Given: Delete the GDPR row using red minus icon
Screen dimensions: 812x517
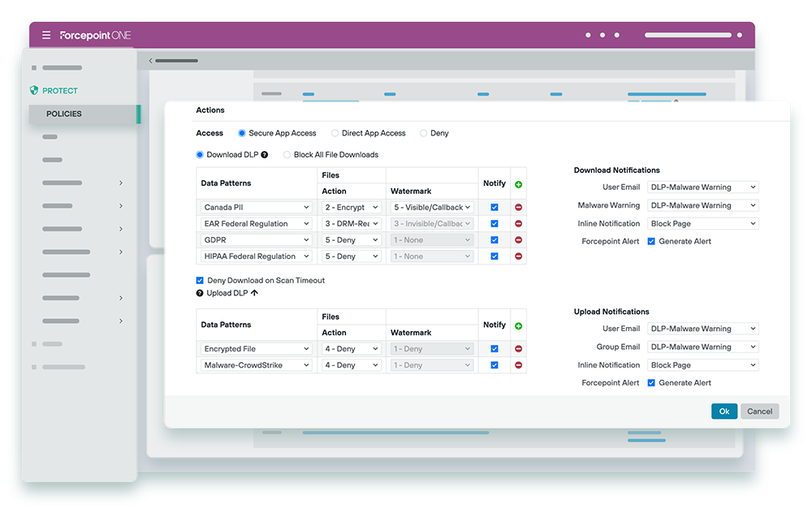Looking at the screenshot, I should pyautogui.click(x=518, y=240).
